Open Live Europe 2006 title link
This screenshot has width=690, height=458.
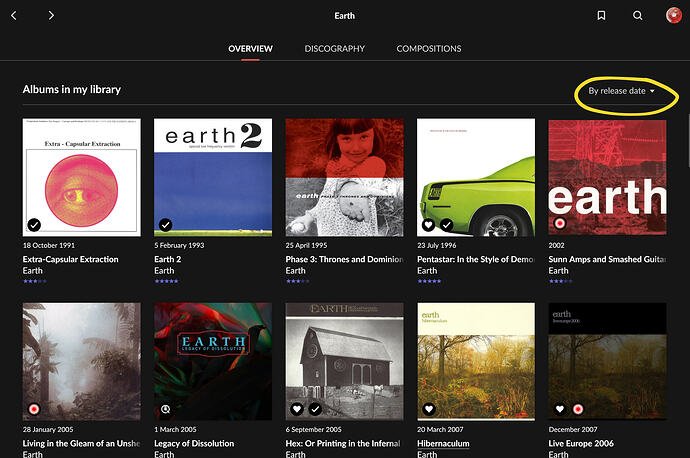click(x=581, y=443)
